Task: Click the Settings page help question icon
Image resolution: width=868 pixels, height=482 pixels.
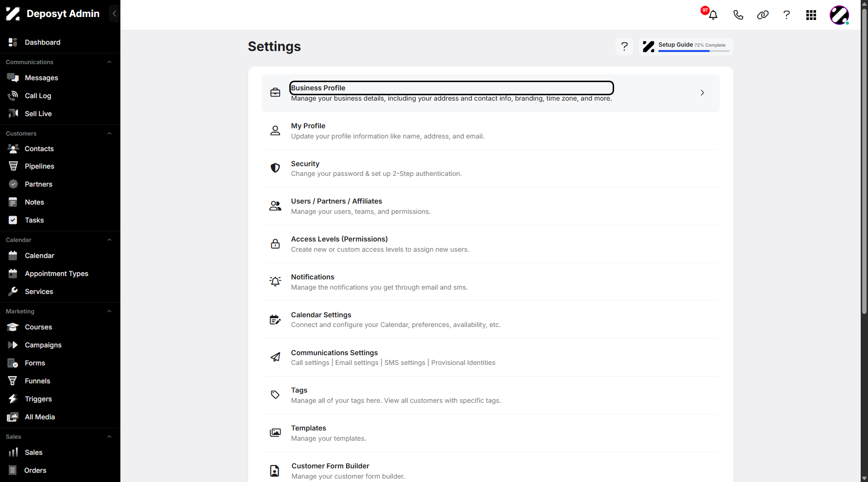Action: (624, 47)
